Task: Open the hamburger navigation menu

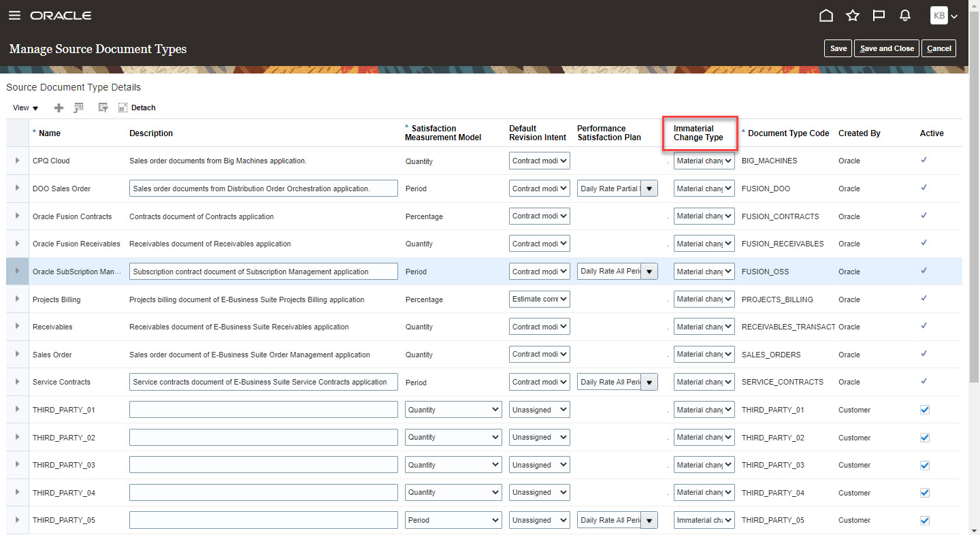Action: pos(14,16)
